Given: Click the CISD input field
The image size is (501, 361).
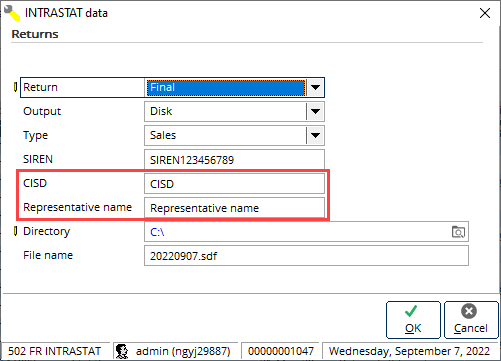Looking at the screenshot, I should tap(234, 184).
